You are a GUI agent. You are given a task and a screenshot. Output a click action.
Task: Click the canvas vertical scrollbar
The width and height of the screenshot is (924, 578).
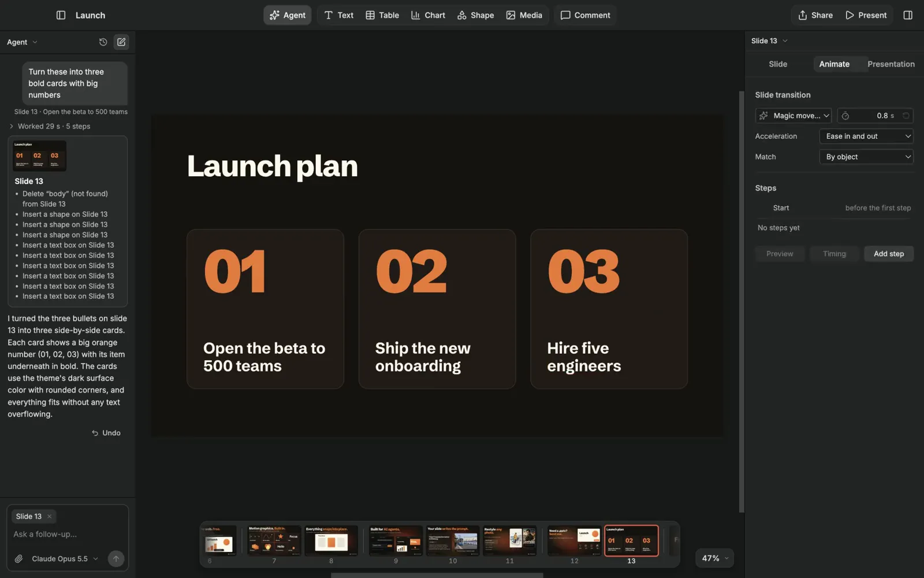[x=742, y=301]
